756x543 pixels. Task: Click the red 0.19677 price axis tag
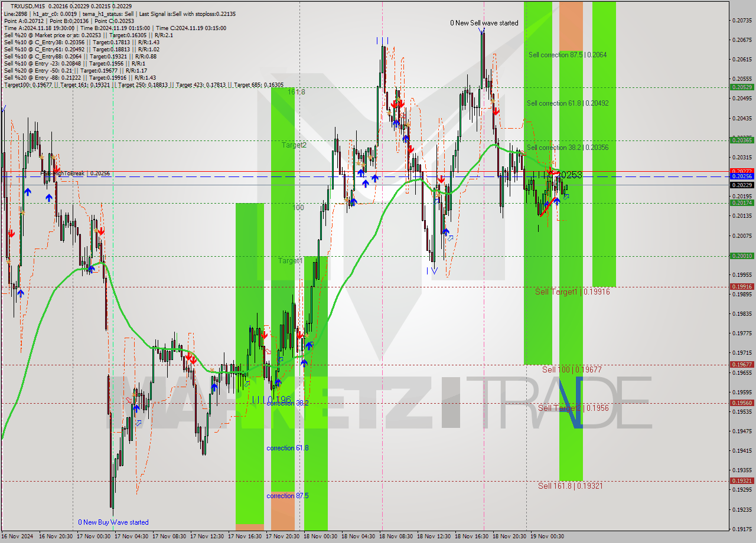(742, 364)
